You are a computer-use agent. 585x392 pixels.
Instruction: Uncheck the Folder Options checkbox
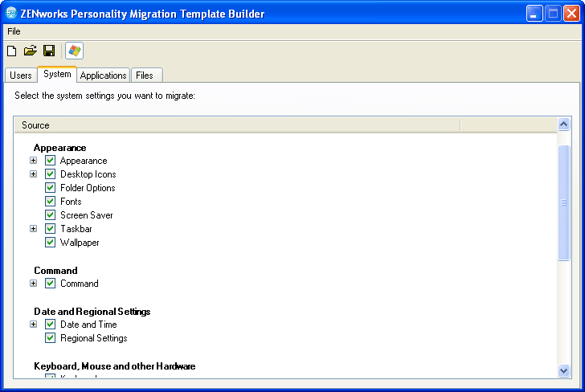(51, 188)
